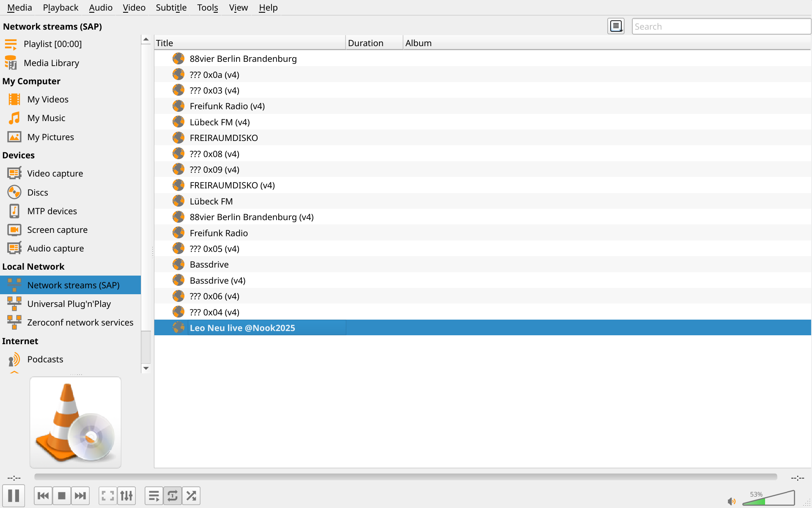The image size is (812, 508).
Task: Click the playlist Search field
Action: point(721,26)
